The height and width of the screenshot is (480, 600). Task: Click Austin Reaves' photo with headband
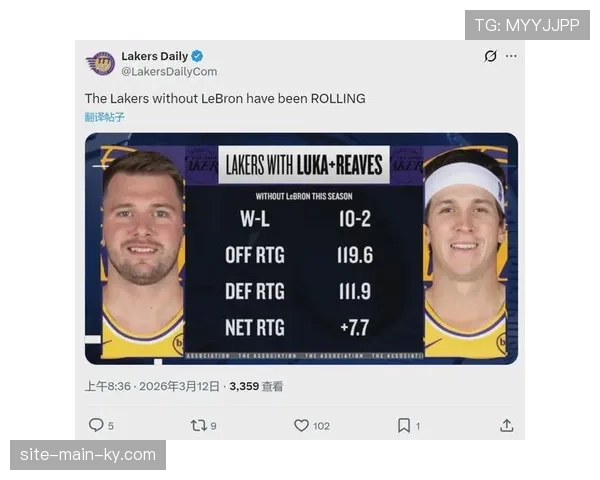[x=464, y=250]
